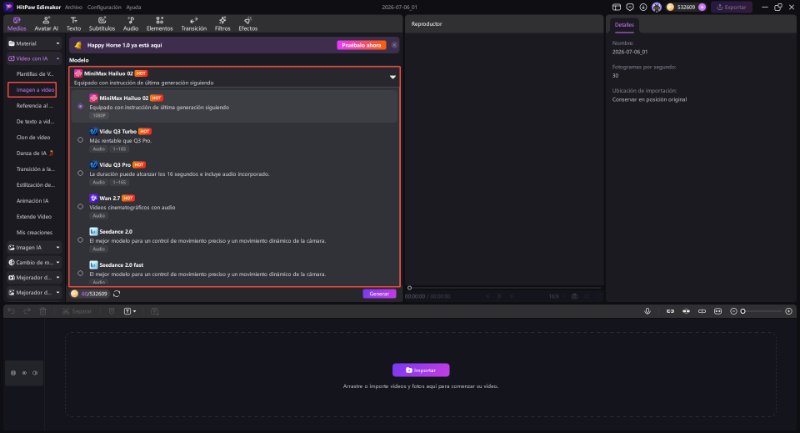This screenshot has width=800, height=433.
Task: Open the Filtros tool
Action: [222, 24]
